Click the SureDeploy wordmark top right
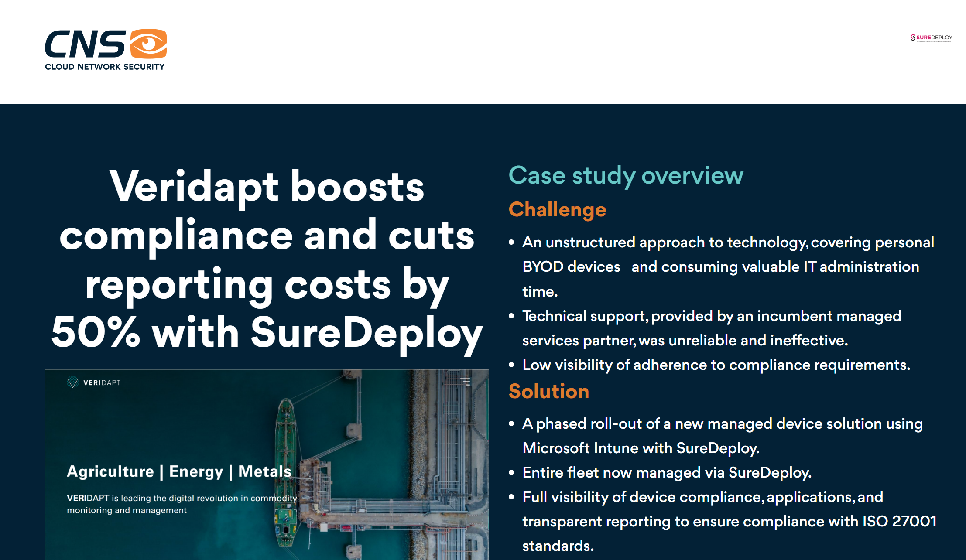 pos(934,38)
